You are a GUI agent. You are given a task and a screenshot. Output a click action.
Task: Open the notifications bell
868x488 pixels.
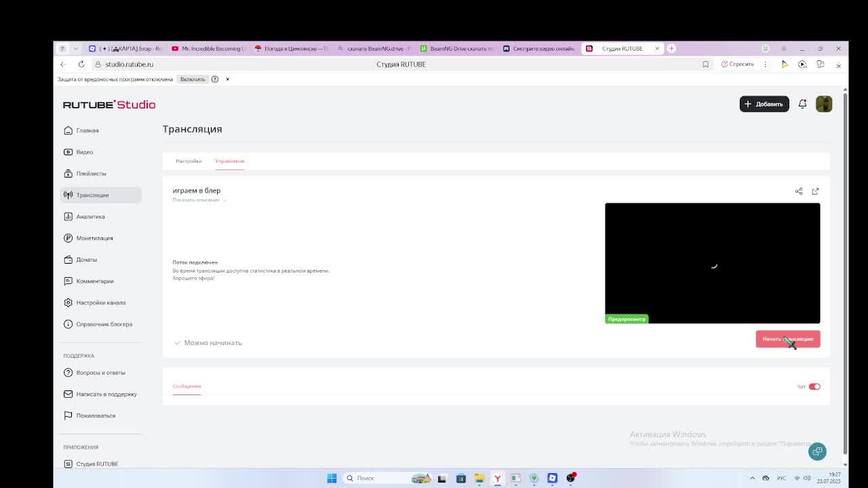(x=802, y=104)
